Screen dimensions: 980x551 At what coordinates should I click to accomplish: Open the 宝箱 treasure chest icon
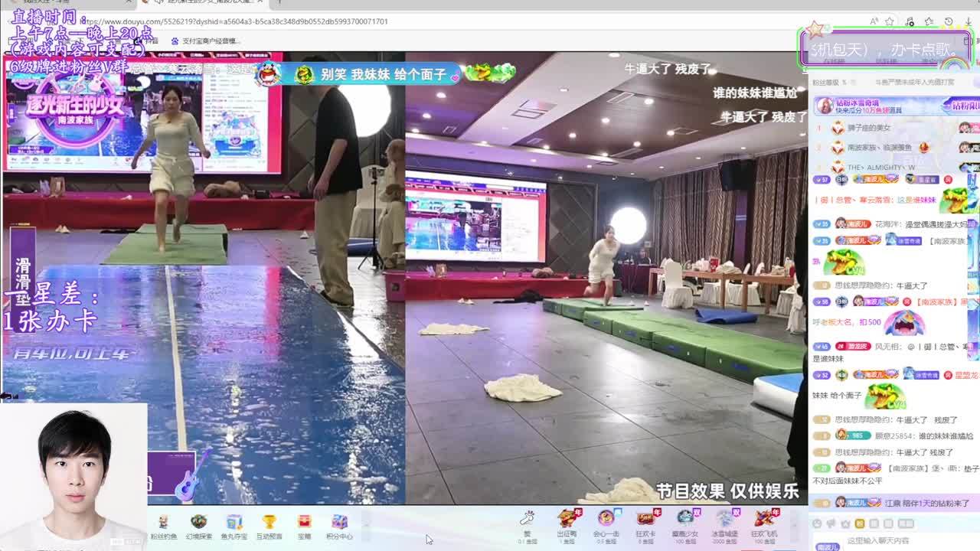[304, 525]
